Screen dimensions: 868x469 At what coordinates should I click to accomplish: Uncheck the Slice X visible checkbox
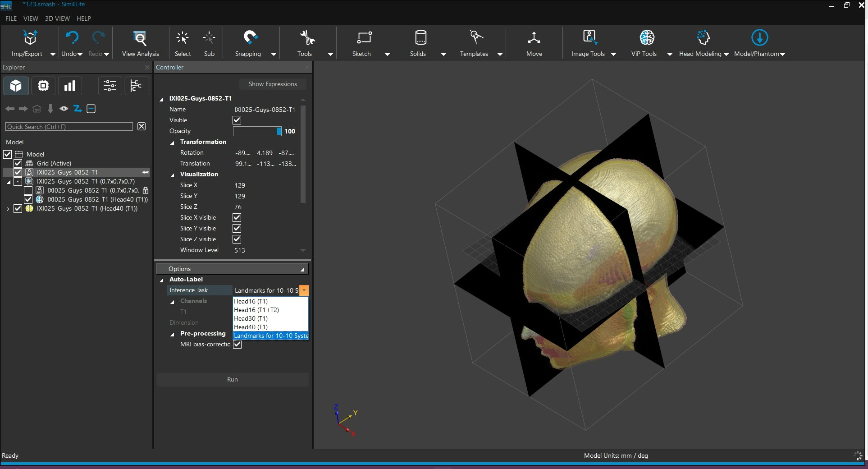pos(237,217)
